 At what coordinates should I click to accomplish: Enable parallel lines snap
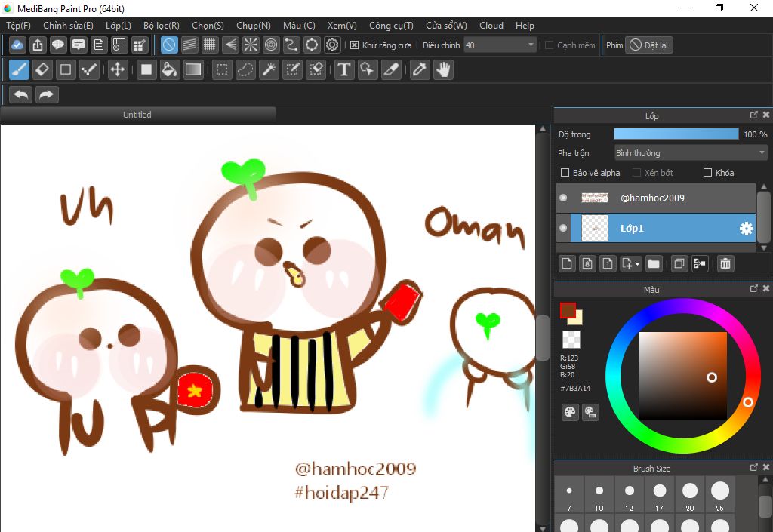[x=189, y=45]
